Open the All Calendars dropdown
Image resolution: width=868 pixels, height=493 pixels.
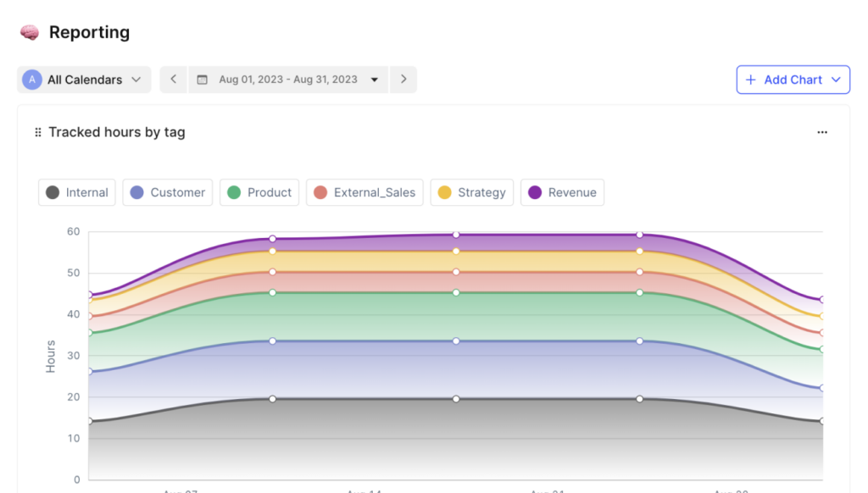coord(83,79)
